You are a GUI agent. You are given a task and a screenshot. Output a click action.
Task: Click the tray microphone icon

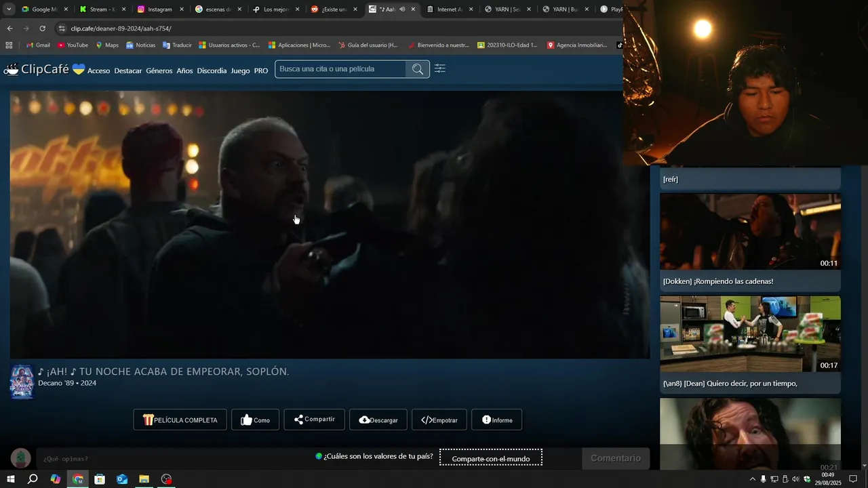click(763, 479)
